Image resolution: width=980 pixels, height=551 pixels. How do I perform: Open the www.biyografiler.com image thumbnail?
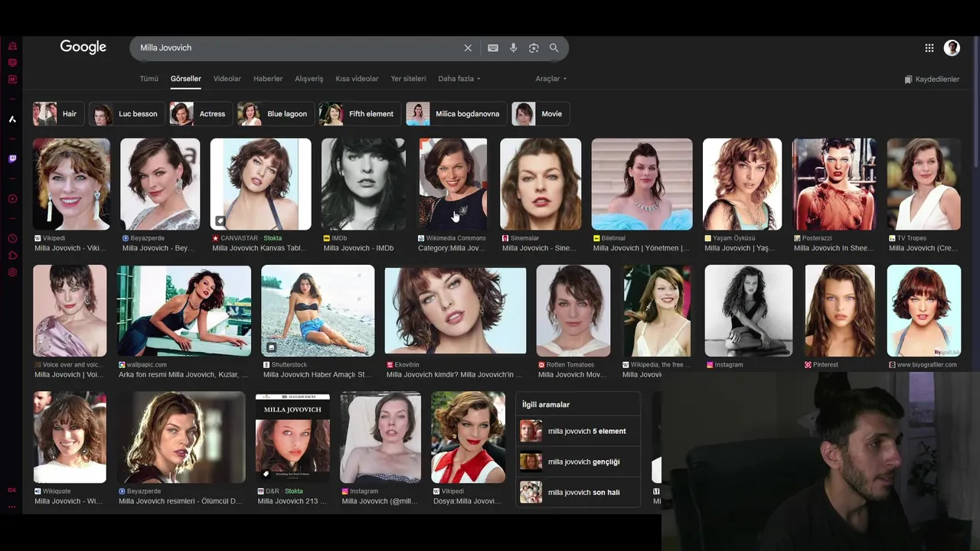(924, 311)
